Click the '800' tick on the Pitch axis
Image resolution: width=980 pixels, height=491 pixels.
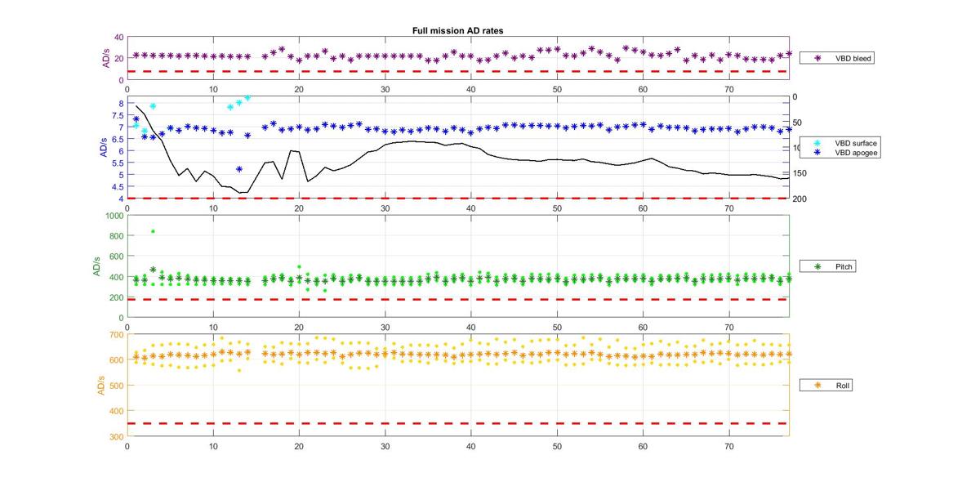point(116,236)
